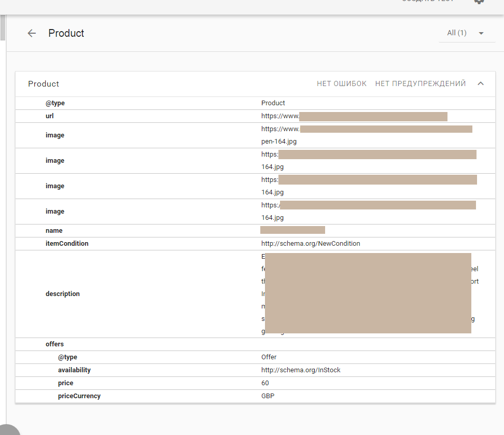Select the @type row showing Offer

(67, 357)
